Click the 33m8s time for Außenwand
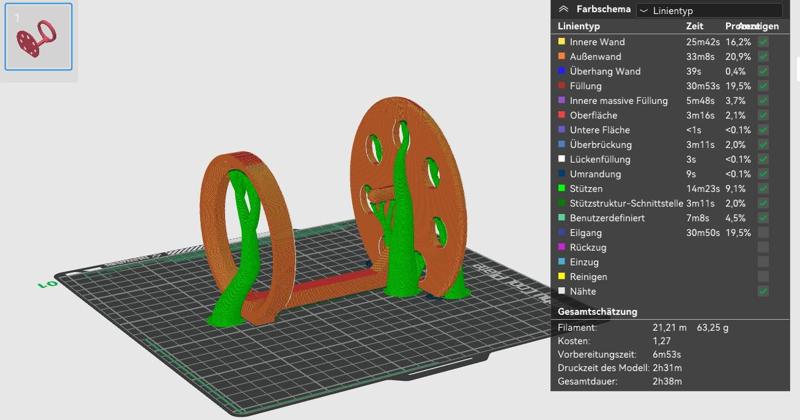This screenshot has height=420, width=800. click(x=700, y=57)
